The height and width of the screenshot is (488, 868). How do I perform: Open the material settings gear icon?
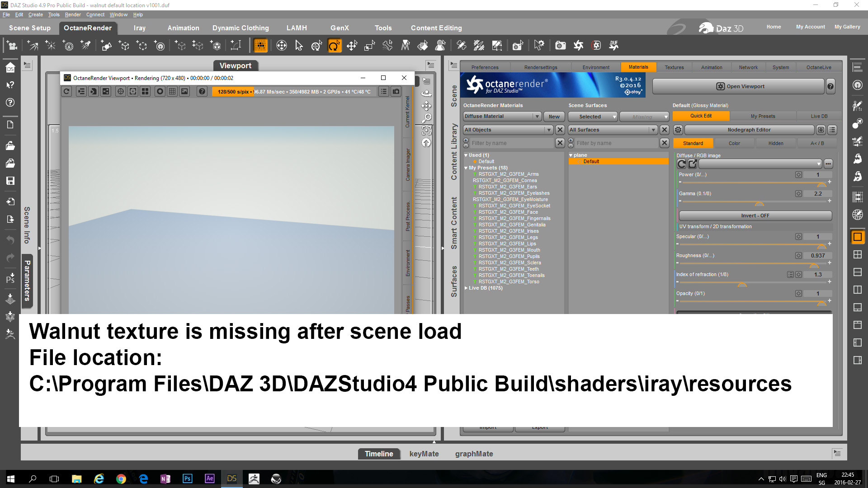coord(678,130)
